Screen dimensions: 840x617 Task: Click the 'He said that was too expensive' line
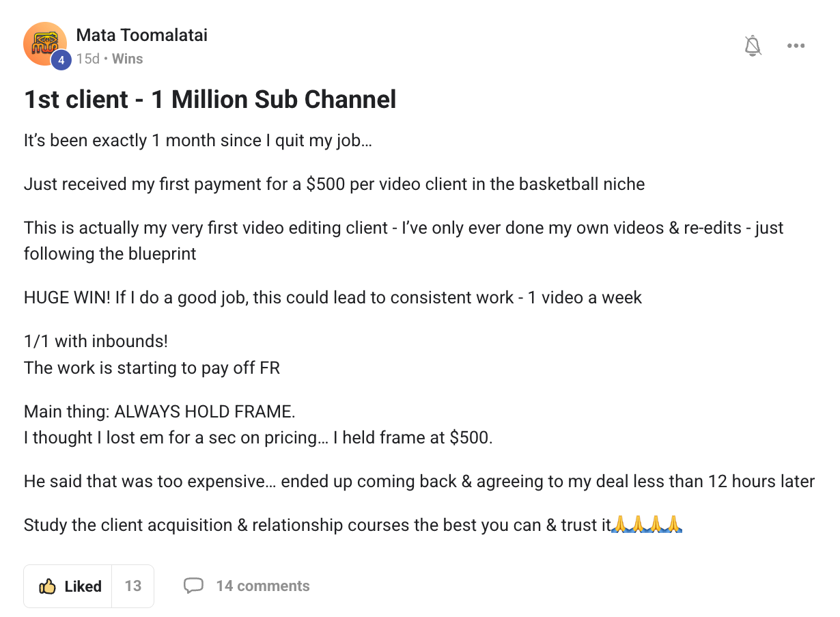pos(419,482)
